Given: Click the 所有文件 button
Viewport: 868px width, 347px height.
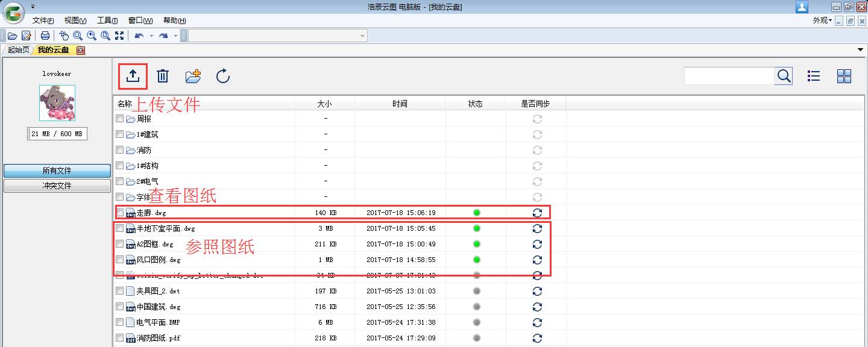Looking at the screenshot, I should point(57,171).
